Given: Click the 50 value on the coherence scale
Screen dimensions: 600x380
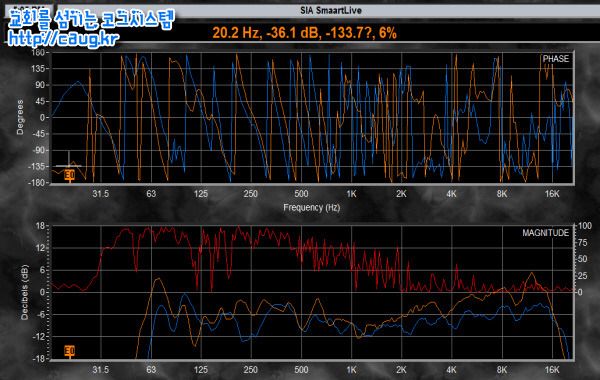Looking at the screenshot, I should [582, 259].
